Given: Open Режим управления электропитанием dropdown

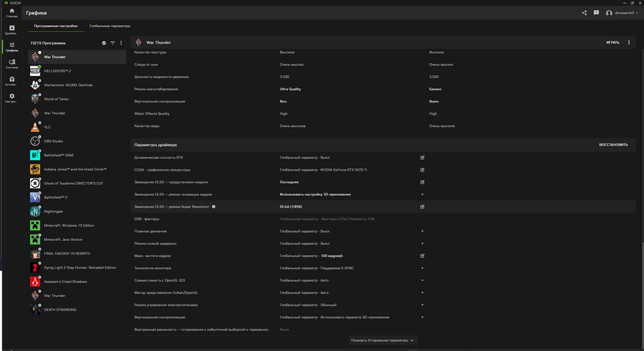Looking at the screenshot, I should click(422, 305).
